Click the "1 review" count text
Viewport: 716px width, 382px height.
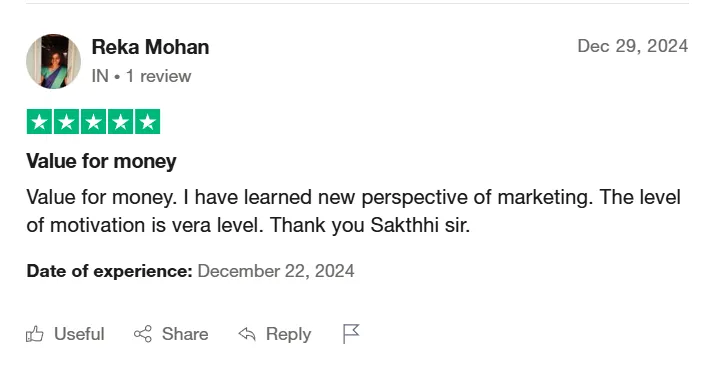coord(158,76)
